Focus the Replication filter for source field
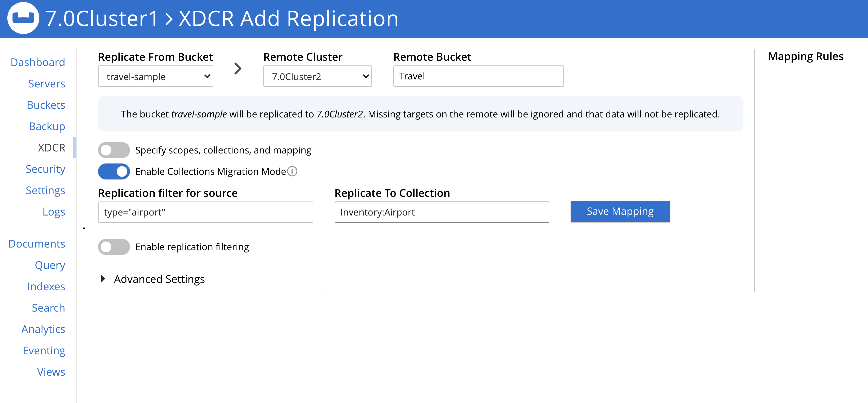This screenshot has width=868, height=403. pos(205,212)
